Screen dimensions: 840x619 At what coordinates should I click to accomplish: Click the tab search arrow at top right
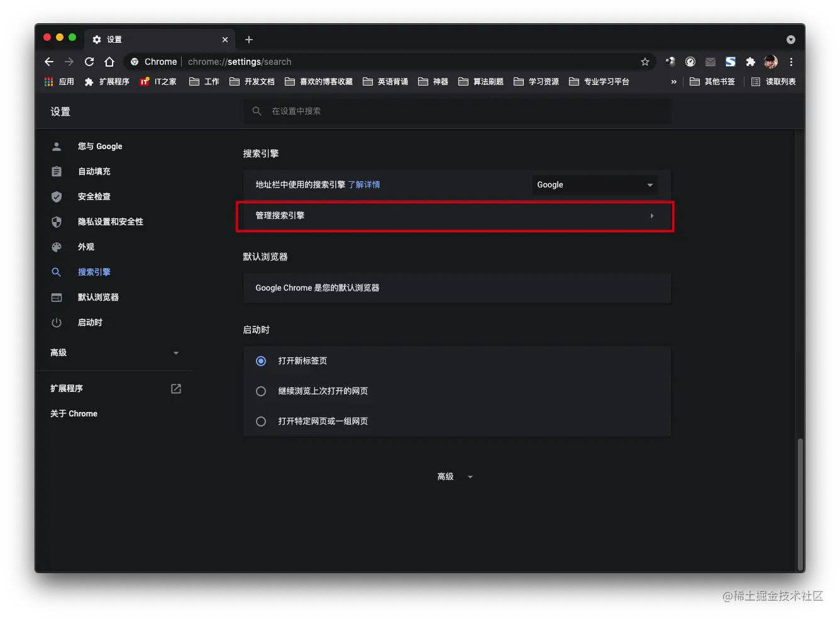(x=791, y=40)
